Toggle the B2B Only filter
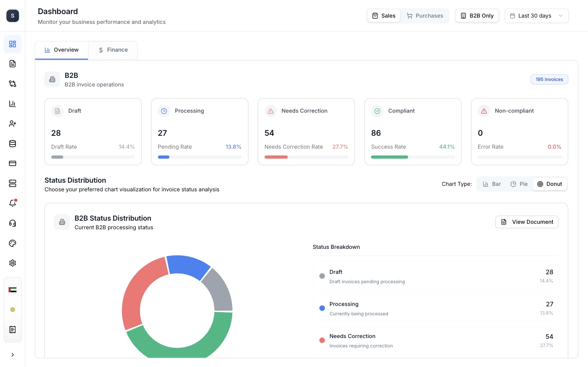Screen dimensions: 588x367 (x=477, y=16)
